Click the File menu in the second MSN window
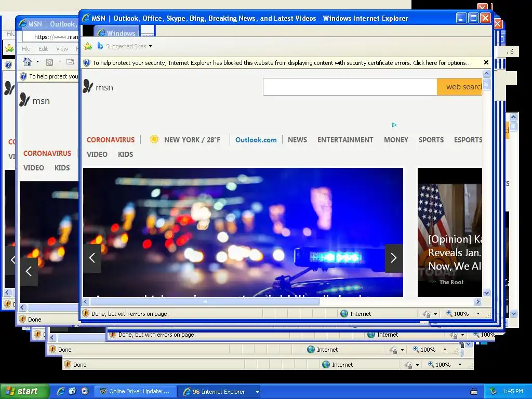The width and height of the screenshot is (532, 399). 26,49
